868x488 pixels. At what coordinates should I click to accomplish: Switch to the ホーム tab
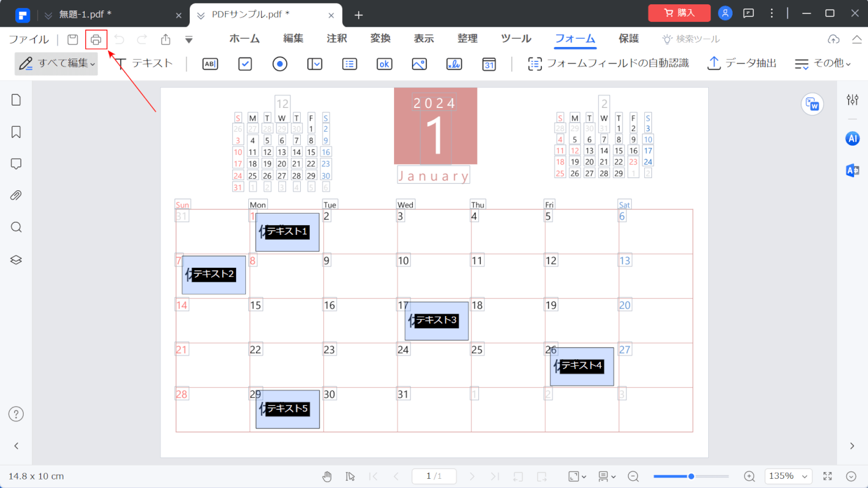pyautogui.click(x=245, y=38)
